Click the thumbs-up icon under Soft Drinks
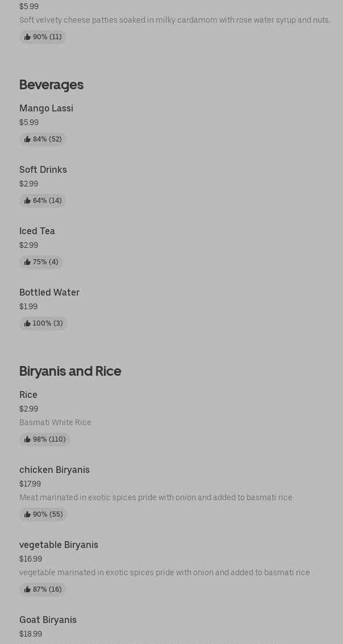Viewport: 343px width, 644px height. (27, 201)
